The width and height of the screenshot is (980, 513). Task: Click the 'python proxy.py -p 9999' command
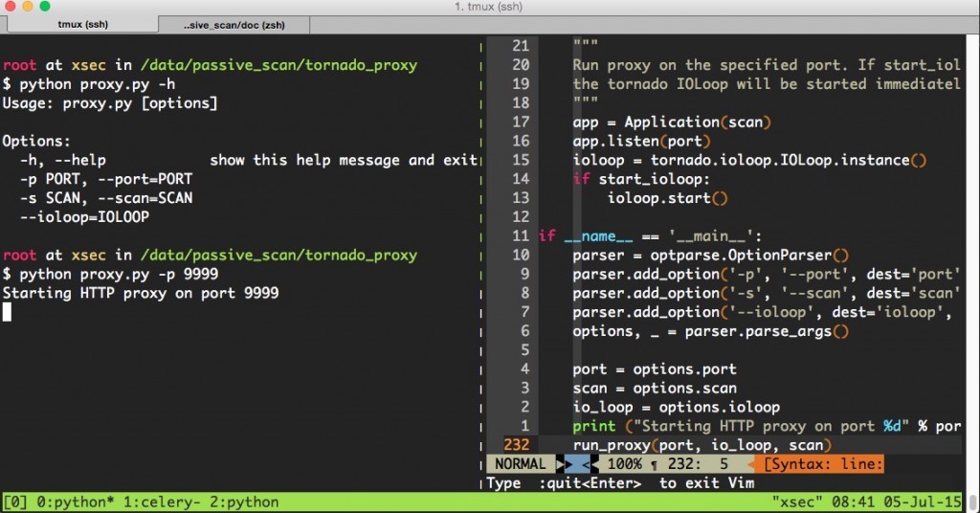(x=119, y=274)
